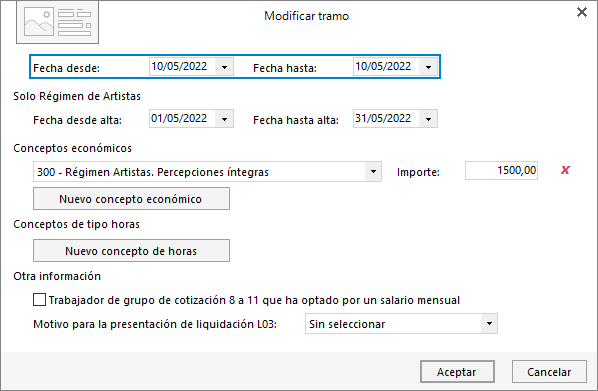Open the Fecha desde date picker arrow

tap(224, 67)
